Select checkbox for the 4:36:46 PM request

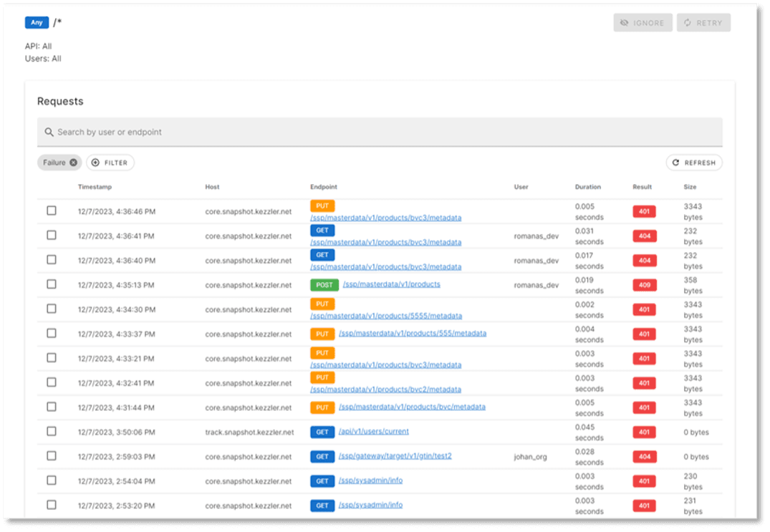coord(52,211)
